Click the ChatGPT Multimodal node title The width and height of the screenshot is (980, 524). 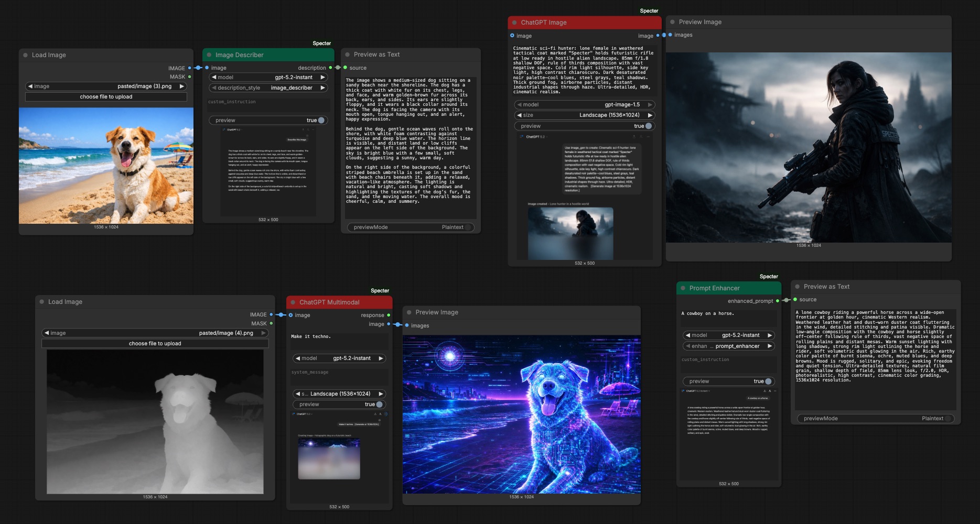tap(329, 302)
